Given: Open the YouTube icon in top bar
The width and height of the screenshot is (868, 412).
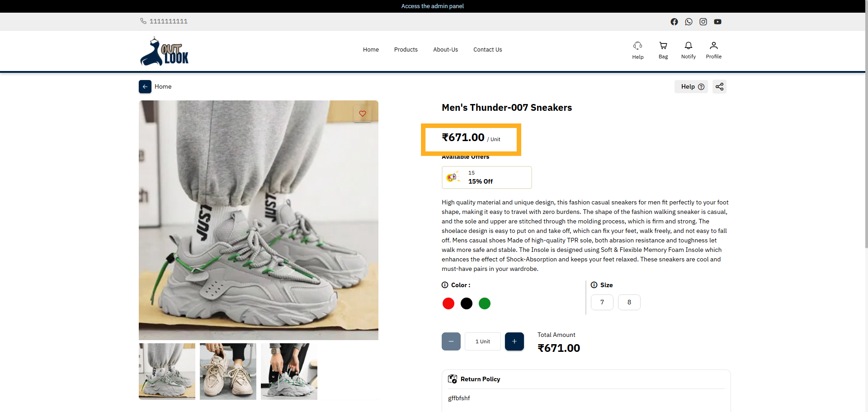Looking at the screenshot, I should point(717,22).
